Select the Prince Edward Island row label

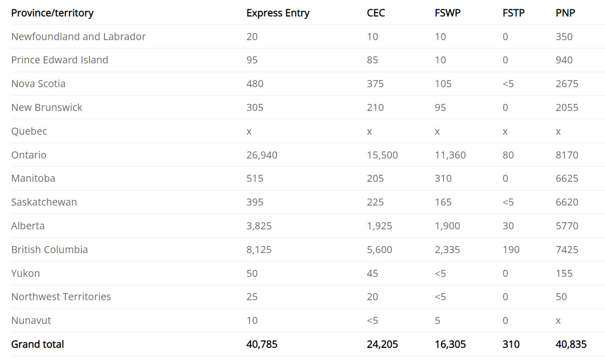pyautogui.click(x=60, y=60)
